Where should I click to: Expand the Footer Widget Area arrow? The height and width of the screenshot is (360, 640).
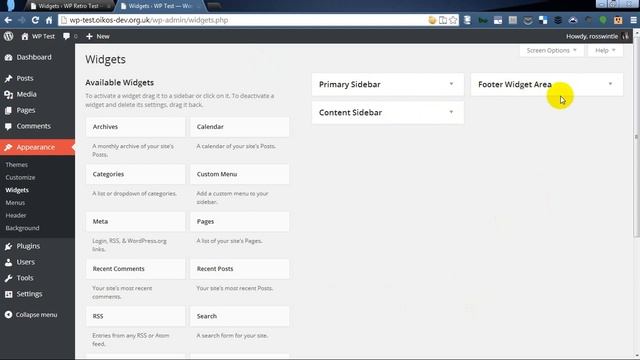[x=610, y=84]
